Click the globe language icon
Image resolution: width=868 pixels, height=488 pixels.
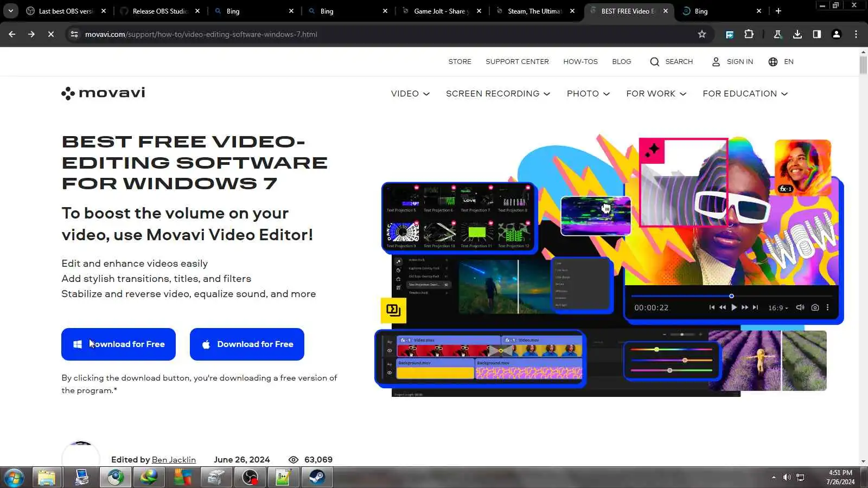pyautogui.click(x=773, y=62)
